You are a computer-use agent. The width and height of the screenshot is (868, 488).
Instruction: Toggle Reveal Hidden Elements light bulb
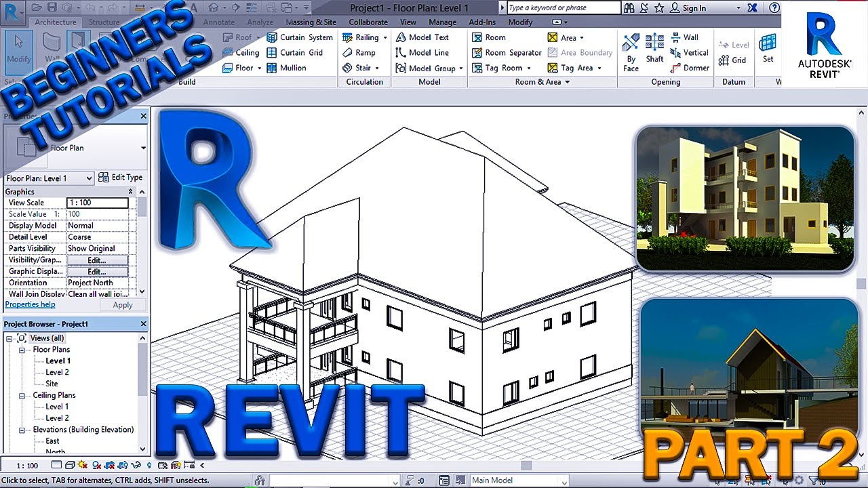(150, 466)
